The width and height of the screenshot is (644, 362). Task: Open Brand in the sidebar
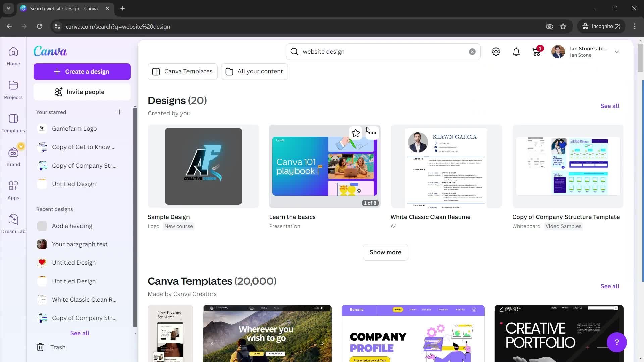pyautogui.click(x=13, y=157)
